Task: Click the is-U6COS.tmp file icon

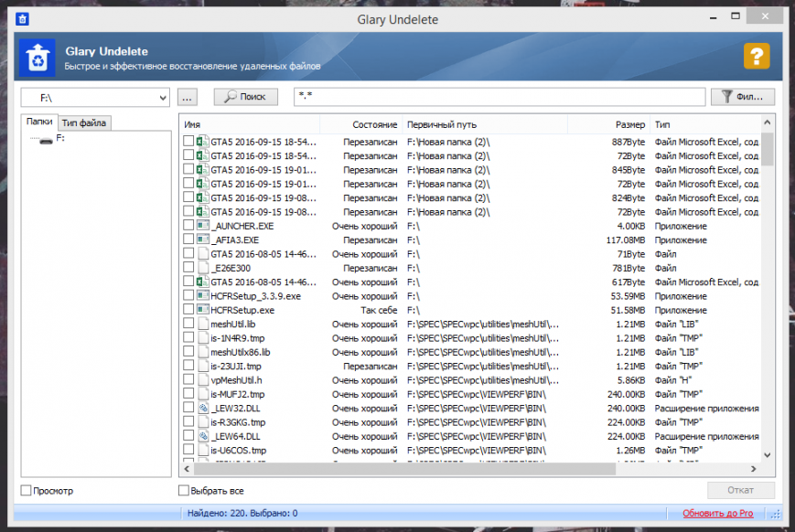Action: [x=203, y=450]
